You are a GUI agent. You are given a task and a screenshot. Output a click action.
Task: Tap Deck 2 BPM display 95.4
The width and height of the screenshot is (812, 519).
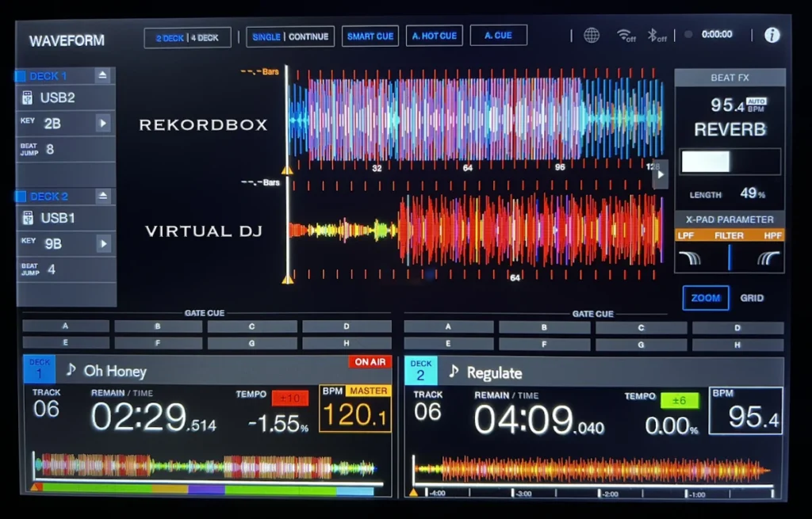[x=745, y=411]
